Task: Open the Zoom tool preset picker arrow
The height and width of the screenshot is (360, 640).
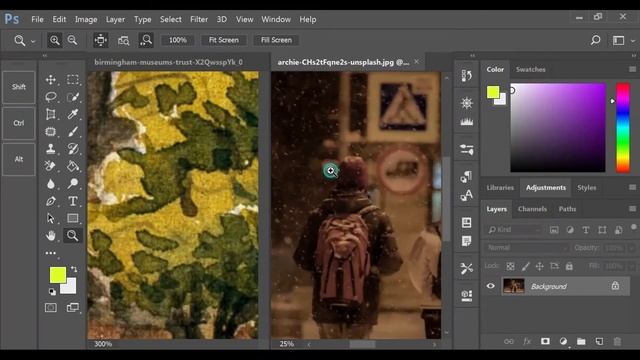Action: (x=33, y=41)
